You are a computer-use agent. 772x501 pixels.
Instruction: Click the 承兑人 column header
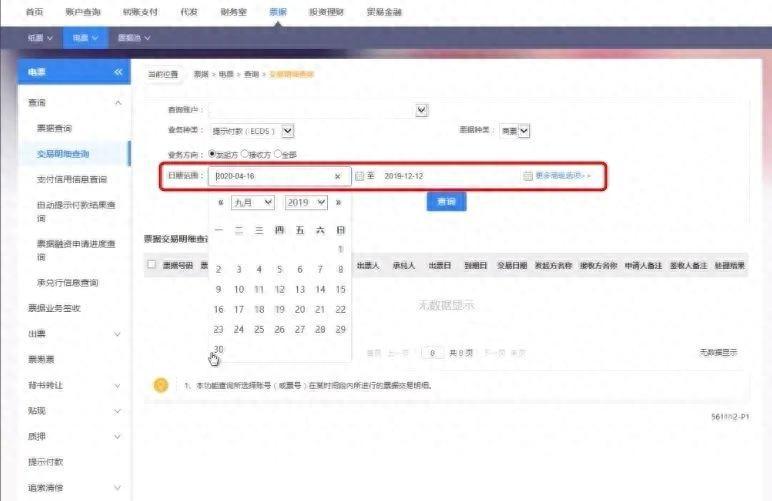click(404, 266)
